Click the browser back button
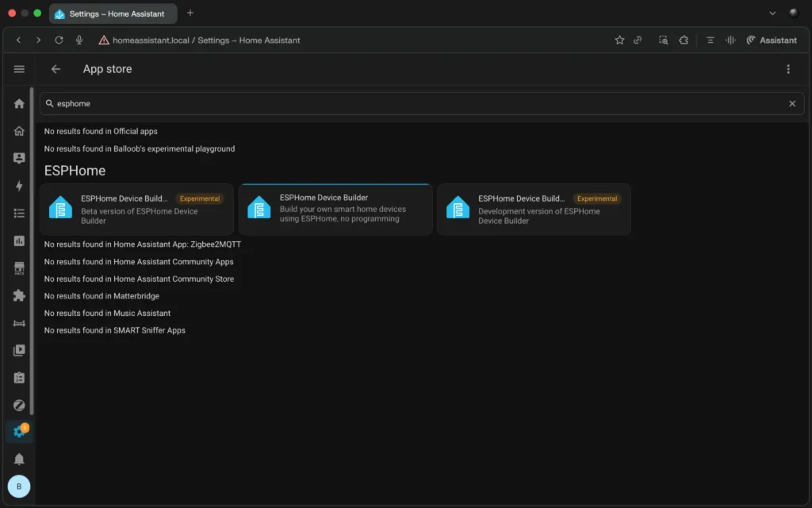The image size is (812, 508). click(19, 40)
